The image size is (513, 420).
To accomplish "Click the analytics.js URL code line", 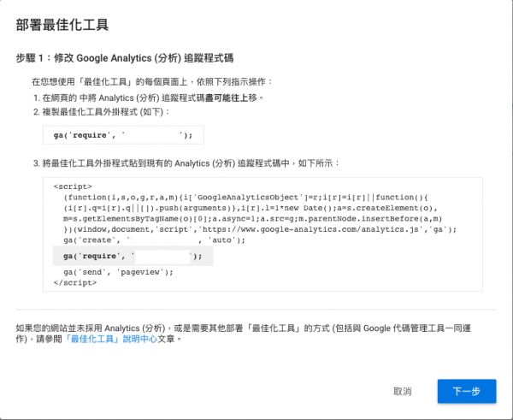I will 260,229.
